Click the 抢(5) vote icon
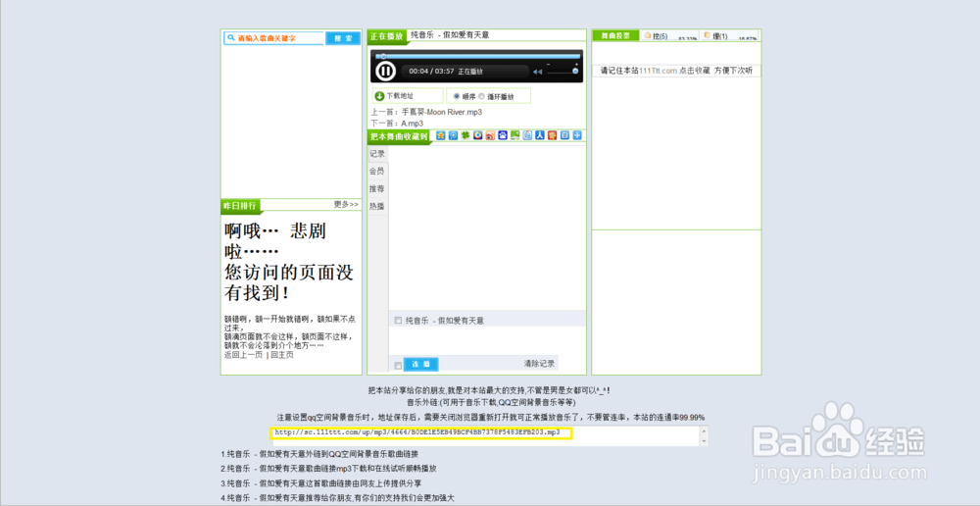The image size is (980, 506). coord(648,36)
